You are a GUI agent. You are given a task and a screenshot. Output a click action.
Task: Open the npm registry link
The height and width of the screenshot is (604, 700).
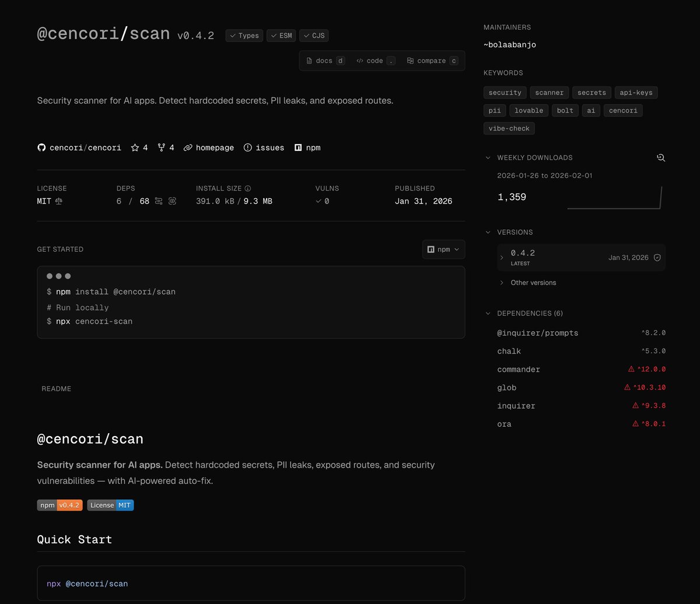pyautogui.click(x=307, y=148)
